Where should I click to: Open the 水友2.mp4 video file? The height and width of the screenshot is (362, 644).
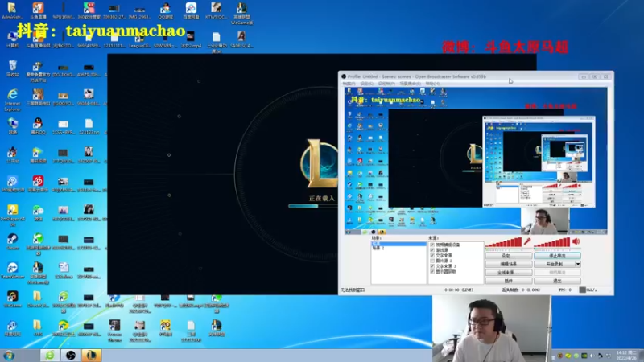tap(191, 40)
